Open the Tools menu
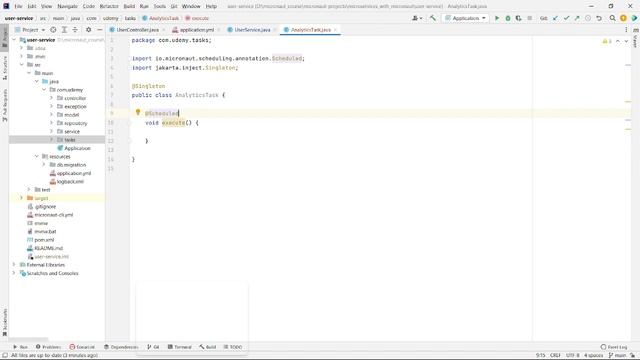 click(160, 6)
